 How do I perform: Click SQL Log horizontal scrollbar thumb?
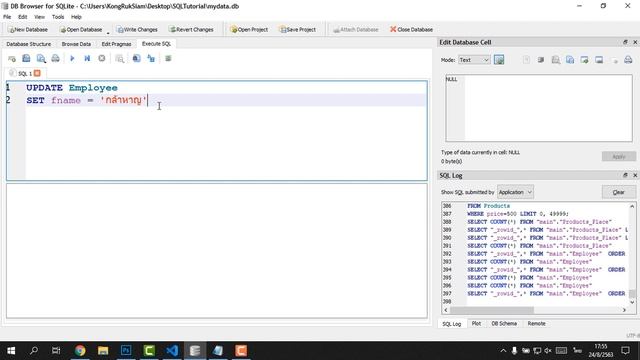point(491,310)
